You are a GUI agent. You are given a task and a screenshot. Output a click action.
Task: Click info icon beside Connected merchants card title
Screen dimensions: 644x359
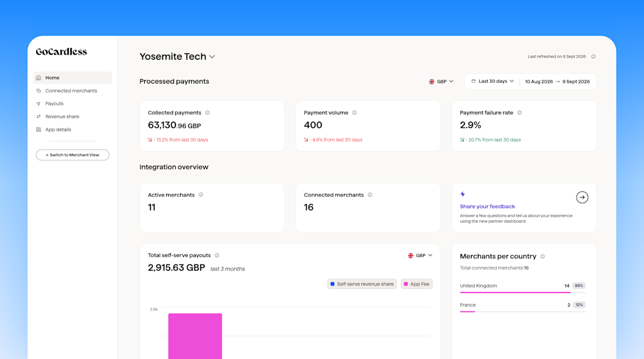pos(370,195)
